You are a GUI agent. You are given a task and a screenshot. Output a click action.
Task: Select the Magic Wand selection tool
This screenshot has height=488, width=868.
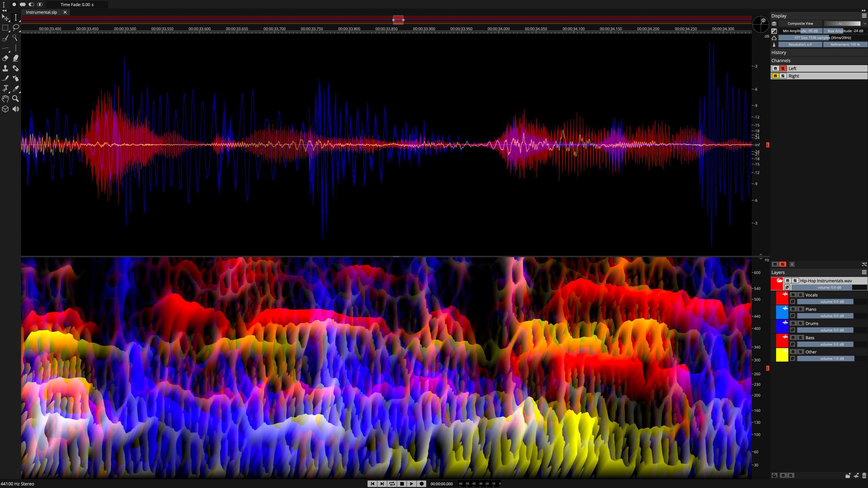(x=16, y=38)
